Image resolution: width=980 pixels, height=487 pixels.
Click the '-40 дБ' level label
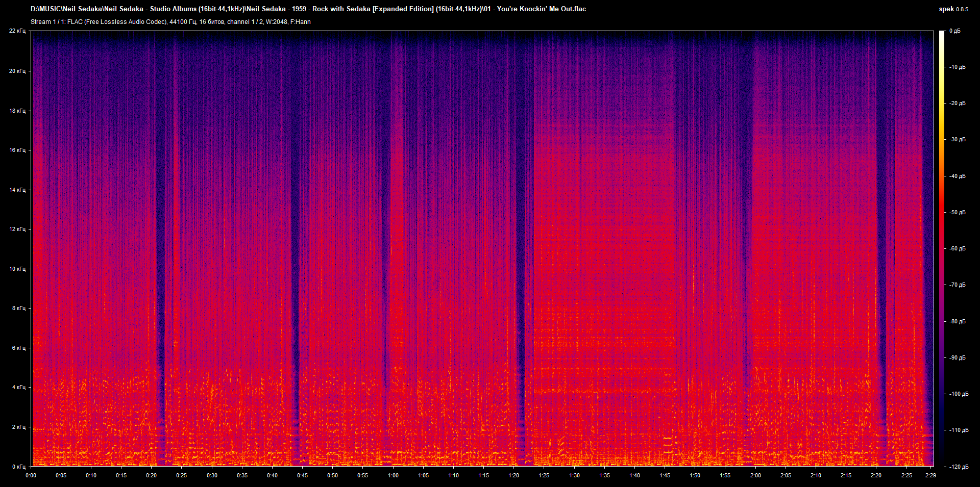[958, 176]
